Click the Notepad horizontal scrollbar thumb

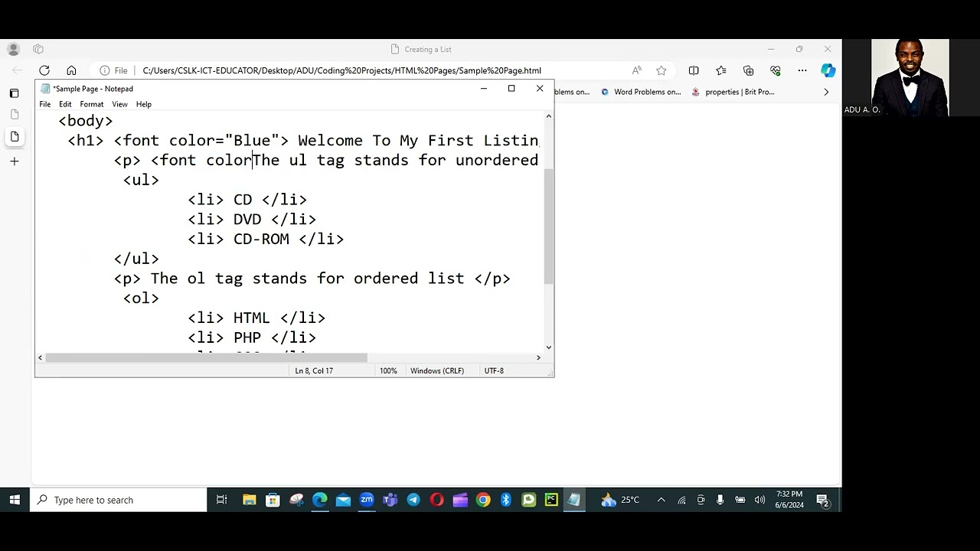tap(206, 357)
